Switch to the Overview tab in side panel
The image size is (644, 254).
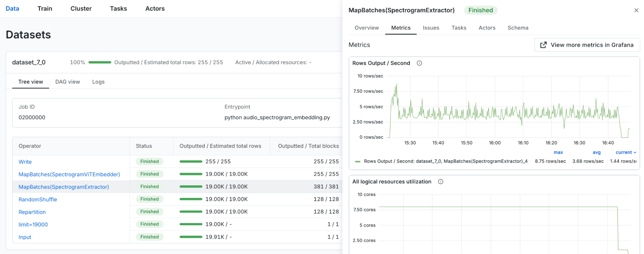[367, 28]
